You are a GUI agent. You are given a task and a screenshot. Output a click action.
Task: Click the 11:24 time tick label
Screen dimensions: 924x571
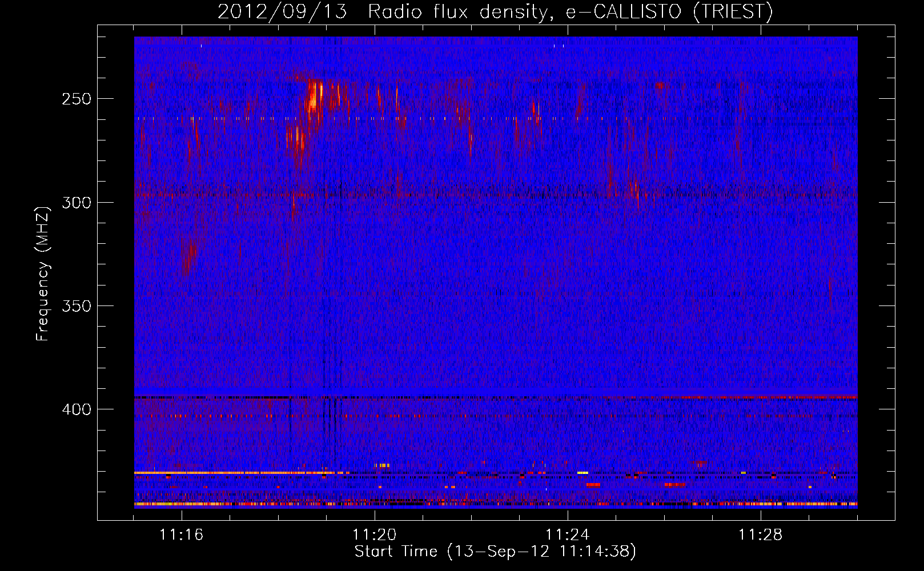click(x=568, y=535)
